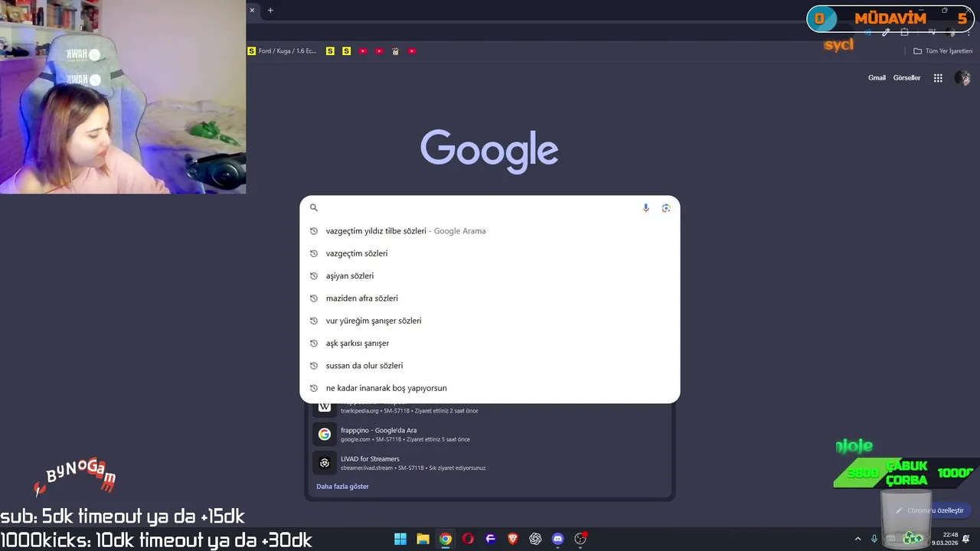Click the history clock icon beside 'aşiyan sözleri'
This screenshot has height=551, width=980.
point(313,275)
